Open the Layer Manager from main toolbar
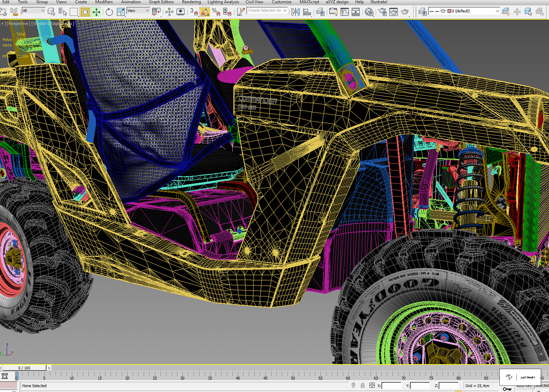The width and height of the screenshot is (549, 392). pos(320,12)
